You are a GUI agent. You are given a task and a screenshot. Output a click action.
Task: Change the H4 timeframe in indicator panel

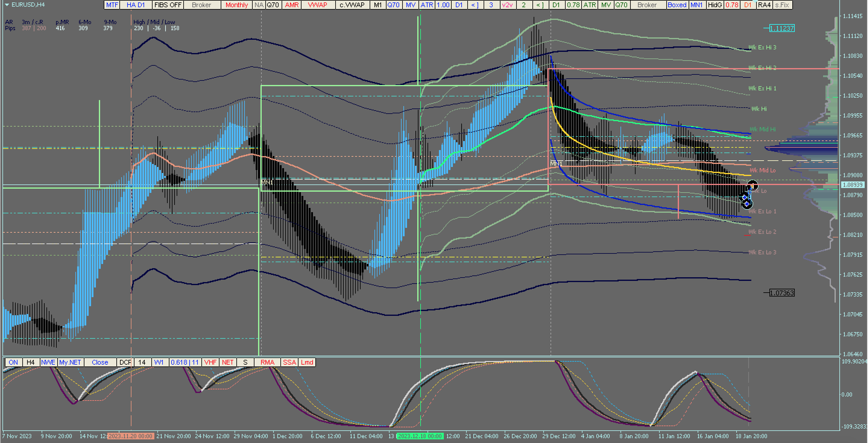coord(31,362)
